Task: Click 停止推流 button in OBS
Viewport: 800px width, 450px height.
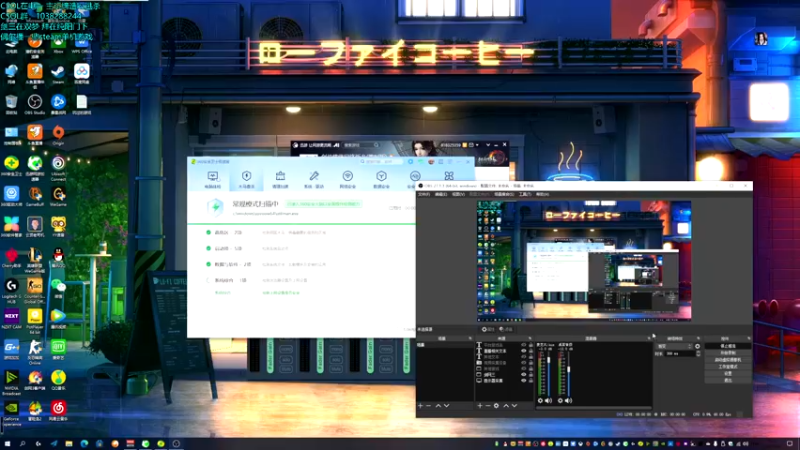Action: [x=728, y=346]
